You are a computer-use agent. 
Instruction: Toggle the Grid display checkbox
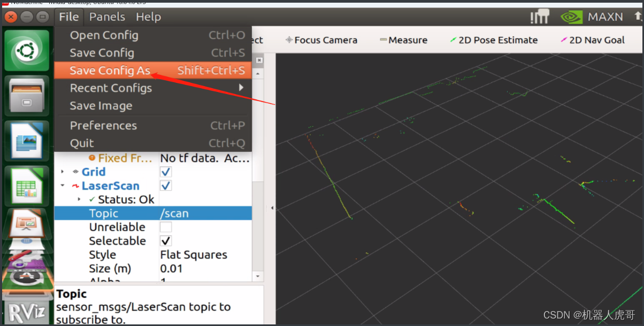(166, 172)
